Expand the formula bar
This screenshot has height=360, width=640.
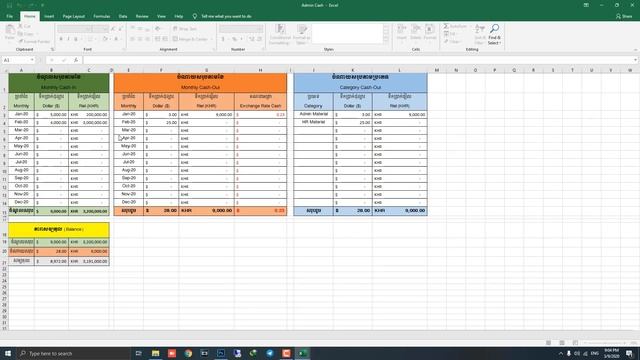click(x=635, y=60)
